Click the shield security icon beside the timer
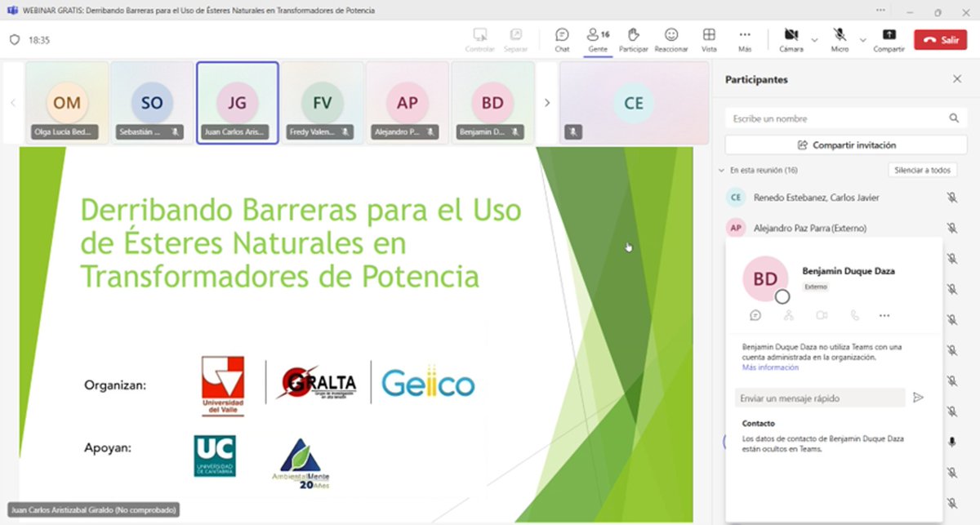This screenshot has height=525, width=980. pyautogui.click(x=14, y=39)
